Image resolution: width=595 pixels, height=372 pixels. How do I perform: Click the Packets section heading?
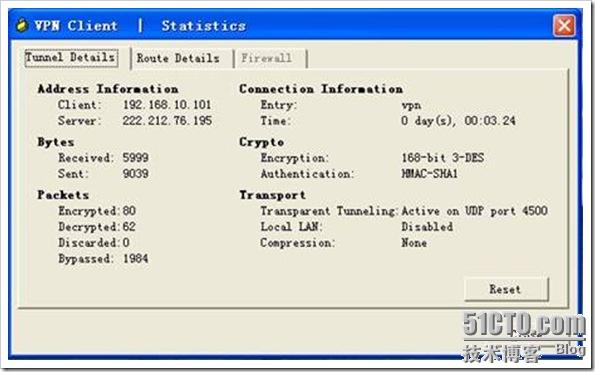[63, 195]
